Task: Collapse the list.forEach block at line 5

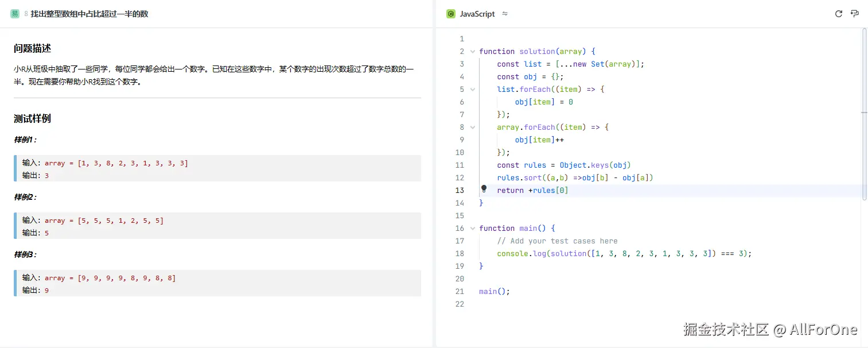Action: (472, 89)
